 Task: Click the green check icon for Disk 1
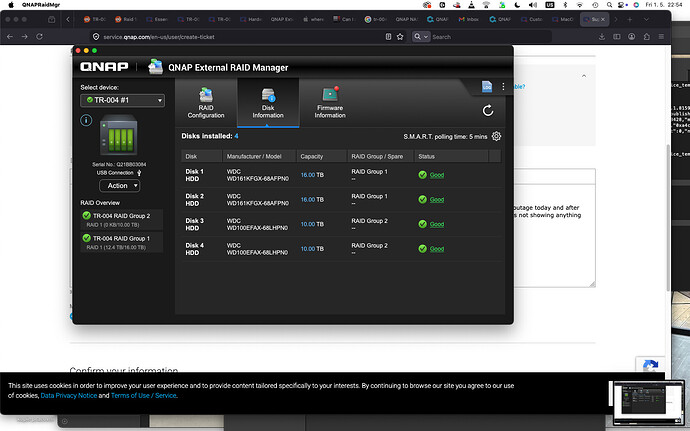coord(422,175)
